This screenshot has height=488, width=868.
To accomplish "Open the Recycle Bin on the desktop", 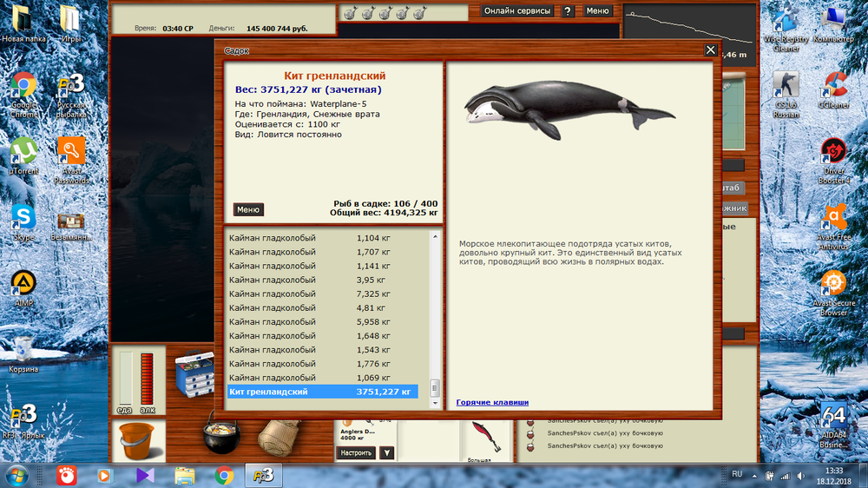I will tap(23, 350).
